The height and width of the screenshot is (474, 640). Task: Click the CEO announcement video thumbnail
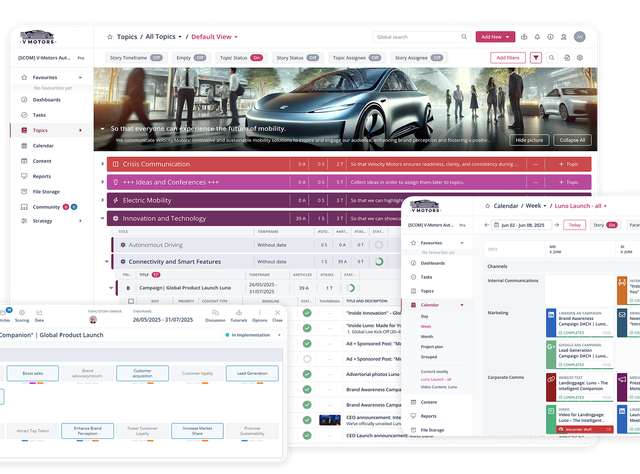point(329,420)
